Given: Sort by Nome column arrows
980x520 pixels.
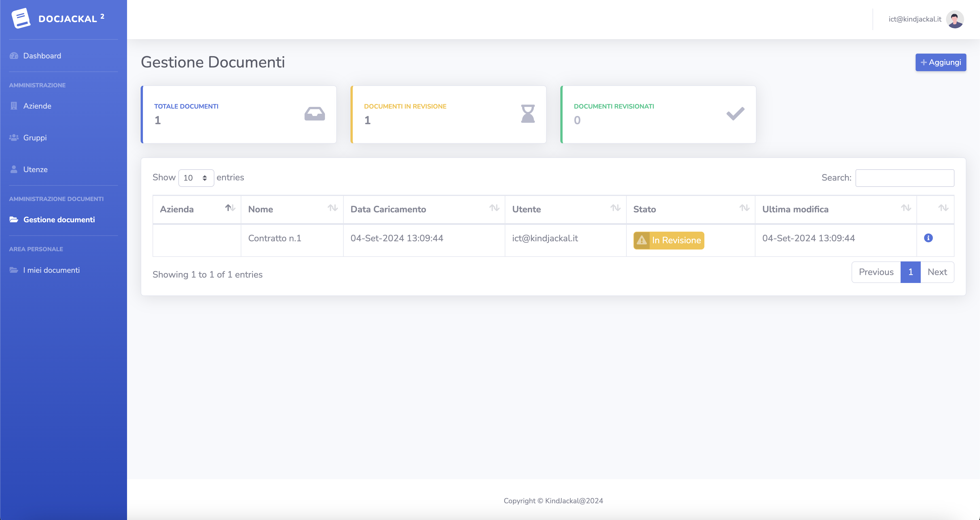Looking at the screenshot, I should pos(333,208).
